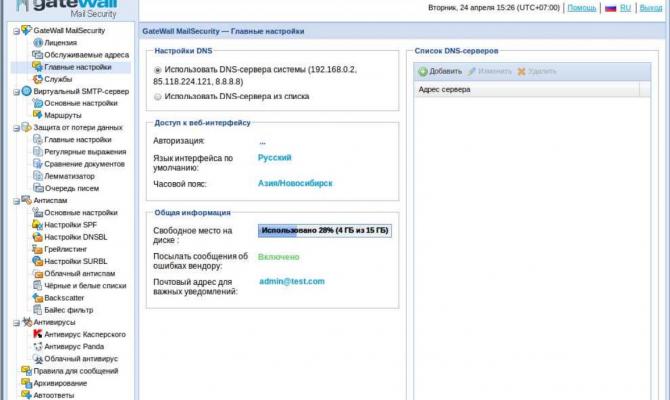Screen dimensions: 670x400
Task: Click the Сравнение документов icon
Action: (x=38, y=164)
